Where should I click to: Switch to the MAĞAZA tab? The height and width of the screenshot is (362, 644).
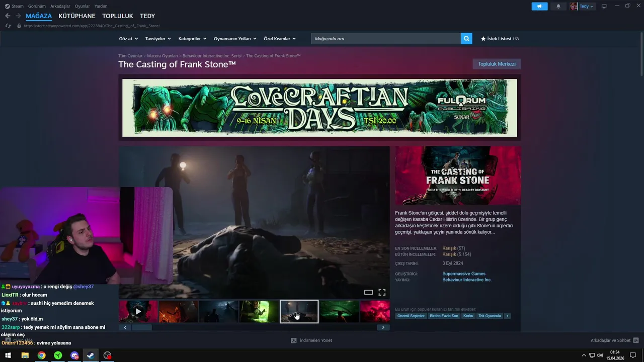click(x=39, y=16)
